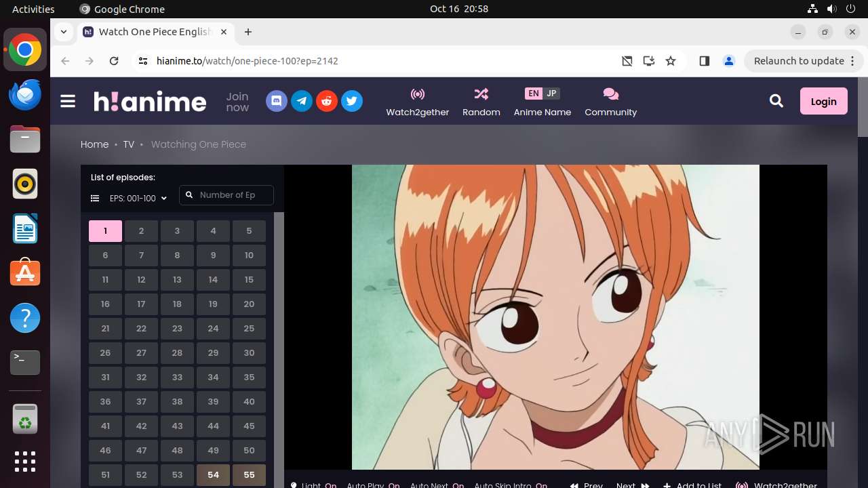Open Thunderbird from the dock
Viewport: 868px width, 488px height.
(x=25, y=95)
